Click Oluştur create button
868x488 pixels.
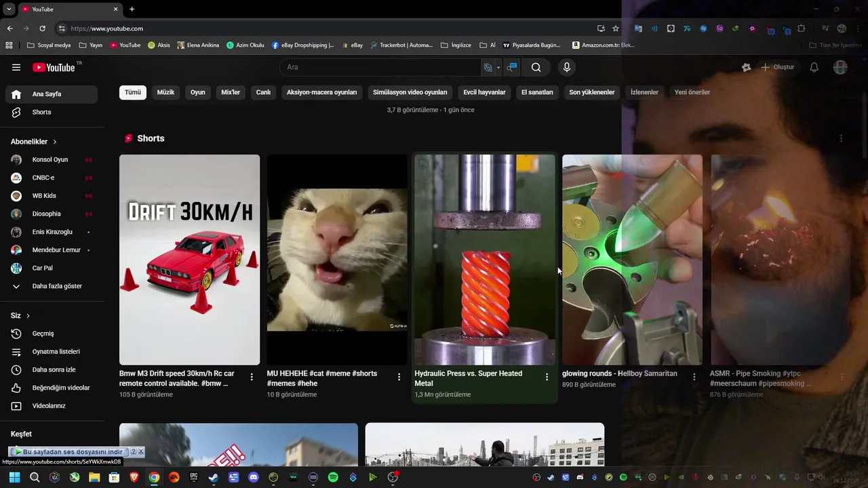click(777, 67)
